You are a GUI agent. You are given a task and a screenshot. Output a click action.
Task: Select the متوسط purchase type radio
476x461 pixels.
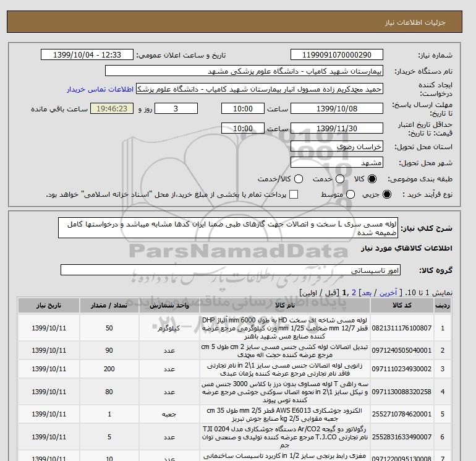coord(351,194)
